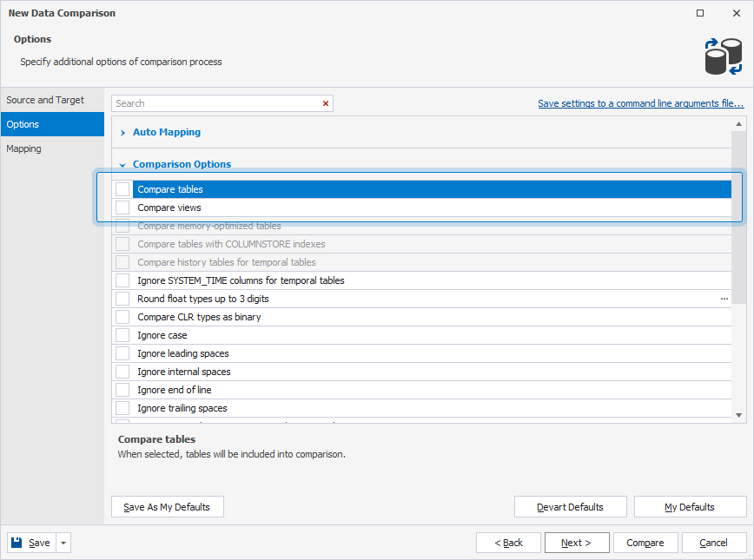Viewport: 754px width, 560px height.
Task: Open the command line arguments file link
Action: 640,103
